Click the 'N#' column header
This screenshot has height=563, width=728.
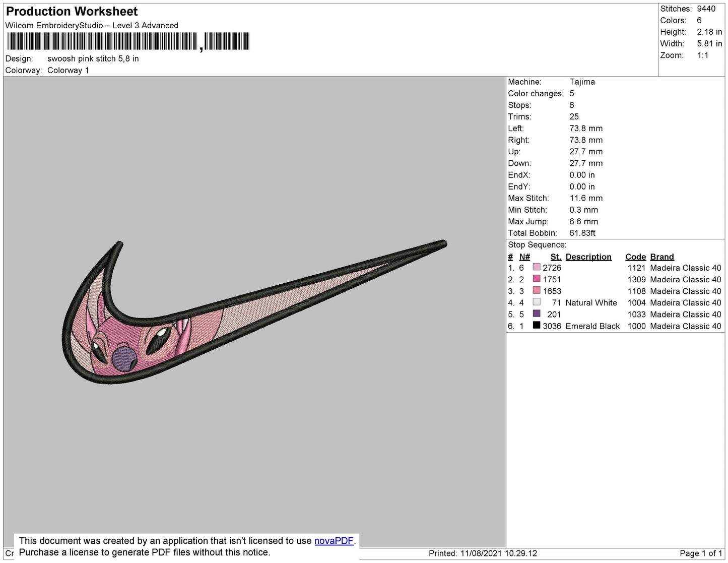[524, 257]
